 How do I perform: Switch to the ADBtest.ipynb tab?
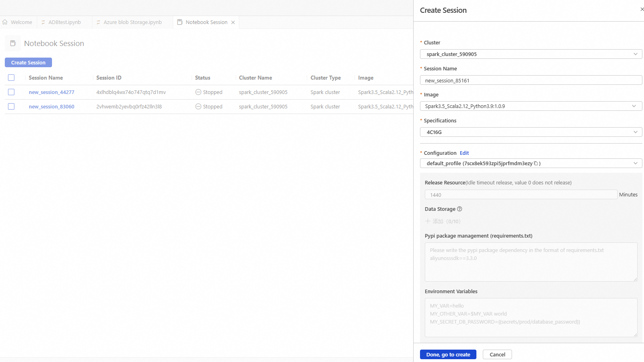coord(64,22)
